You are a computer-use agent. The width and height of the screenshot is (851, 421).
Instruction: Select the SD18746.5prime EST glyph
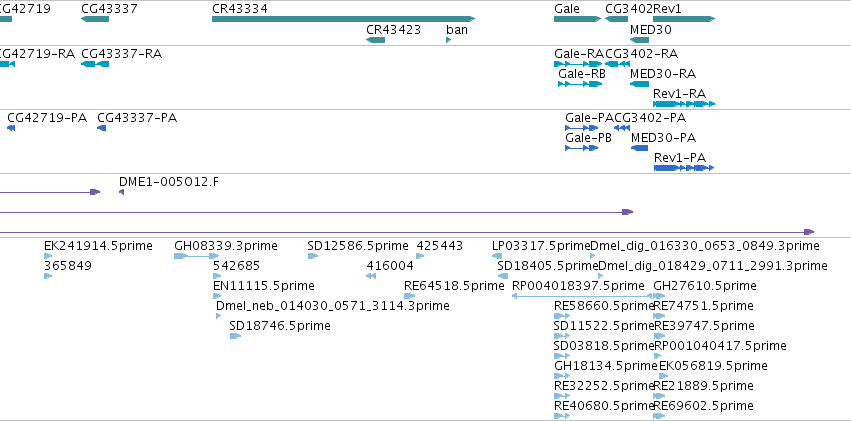[x=235, y=336]
